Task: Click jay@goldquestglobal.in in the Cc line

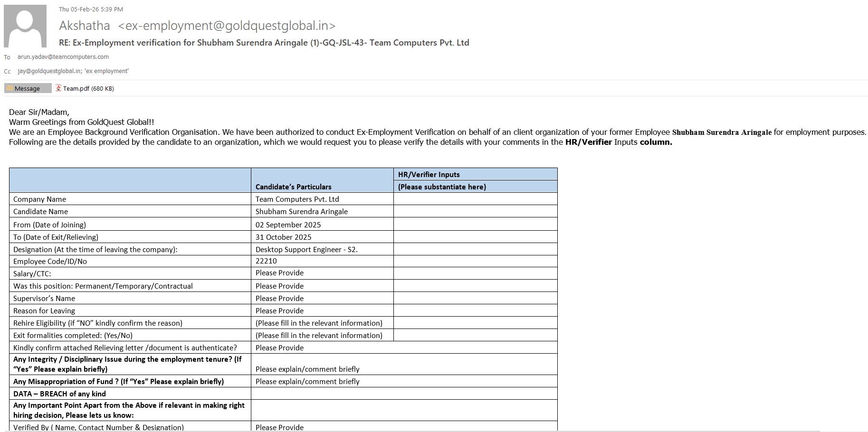Action: point(49,71)
